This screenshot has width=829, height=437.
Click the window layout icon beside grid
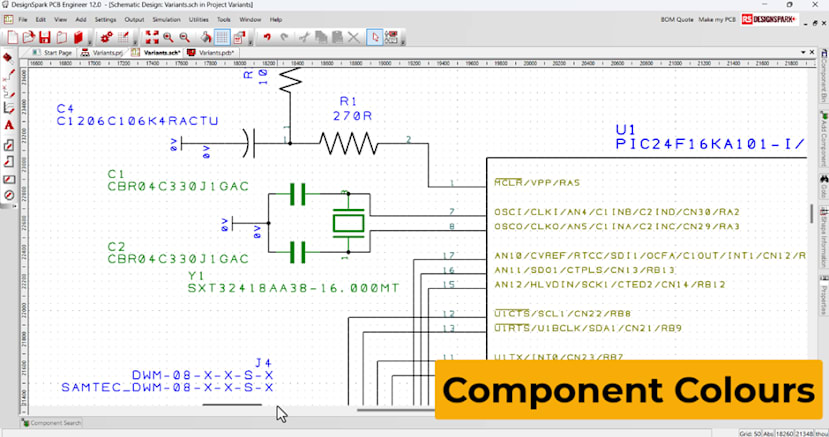point(239,37)
